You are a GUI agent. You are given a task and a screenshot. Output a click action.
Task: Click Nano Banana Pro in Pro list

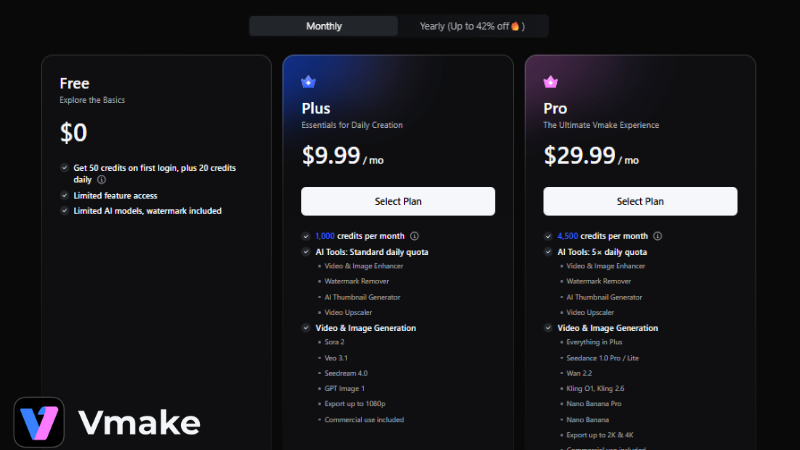point(593,403)
